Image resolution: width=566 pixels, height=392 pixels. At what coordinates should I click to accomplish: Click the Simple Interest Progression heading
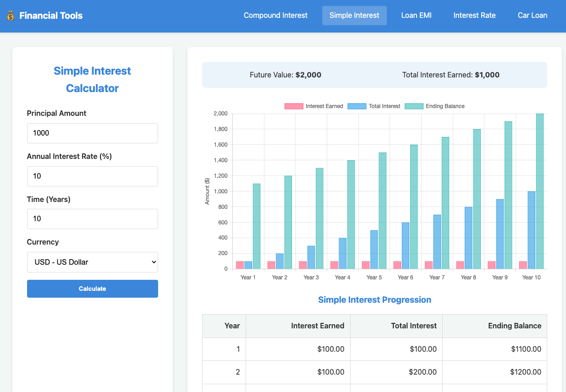tap(374, 300)
